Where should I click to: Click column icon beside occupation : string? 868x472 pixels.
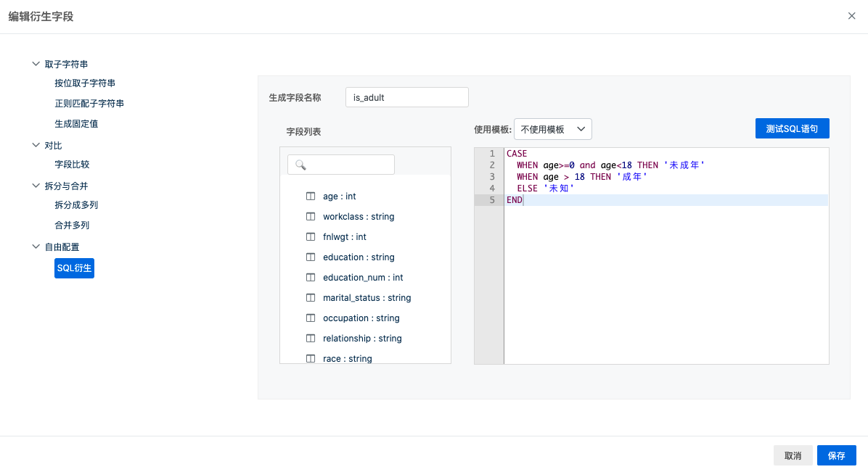click(311, 318)
